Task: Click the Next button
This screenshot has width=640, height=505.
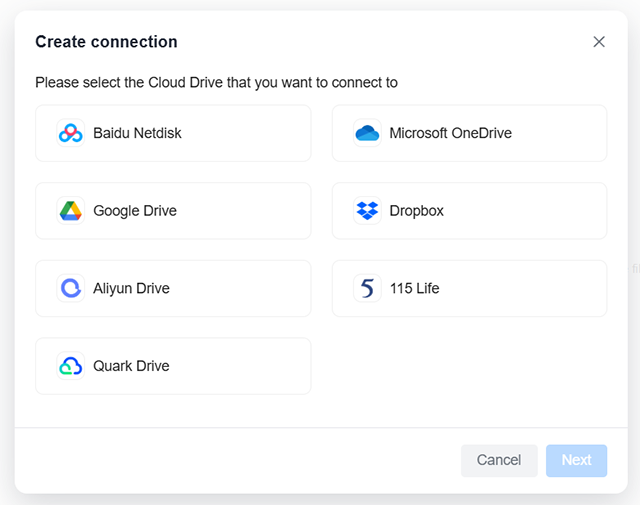Action: pos(576,460)
